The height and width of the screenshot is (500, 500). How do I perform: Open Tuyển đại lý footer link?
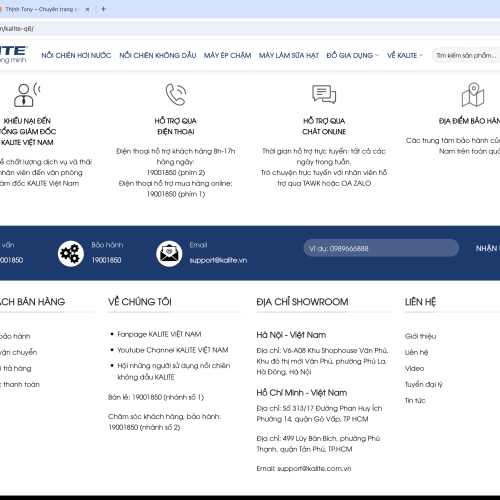pos(424,384)
